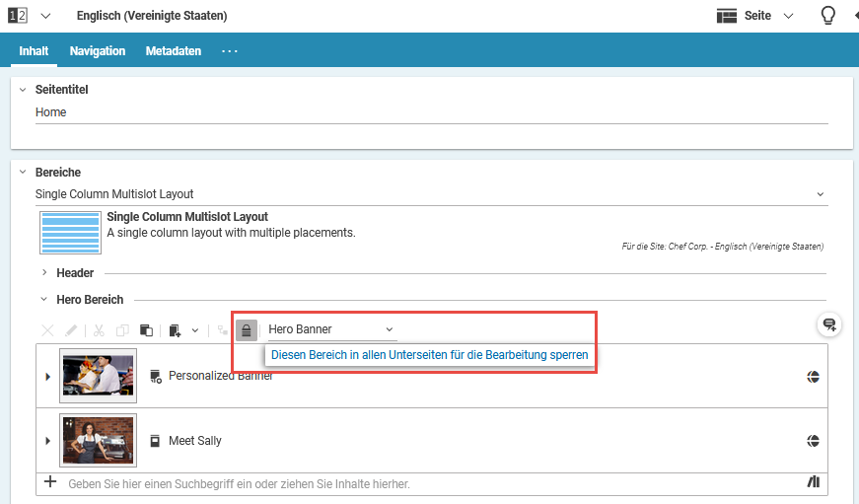Click the Meet Sally thumbnail image

[98, 441]
